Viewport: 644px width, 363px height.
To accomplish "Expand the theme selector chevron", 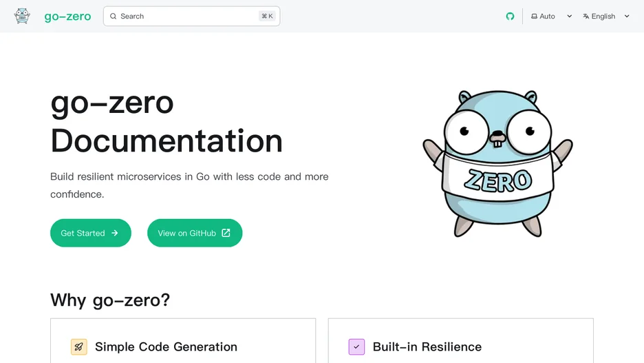I will [x=569, y=16].
